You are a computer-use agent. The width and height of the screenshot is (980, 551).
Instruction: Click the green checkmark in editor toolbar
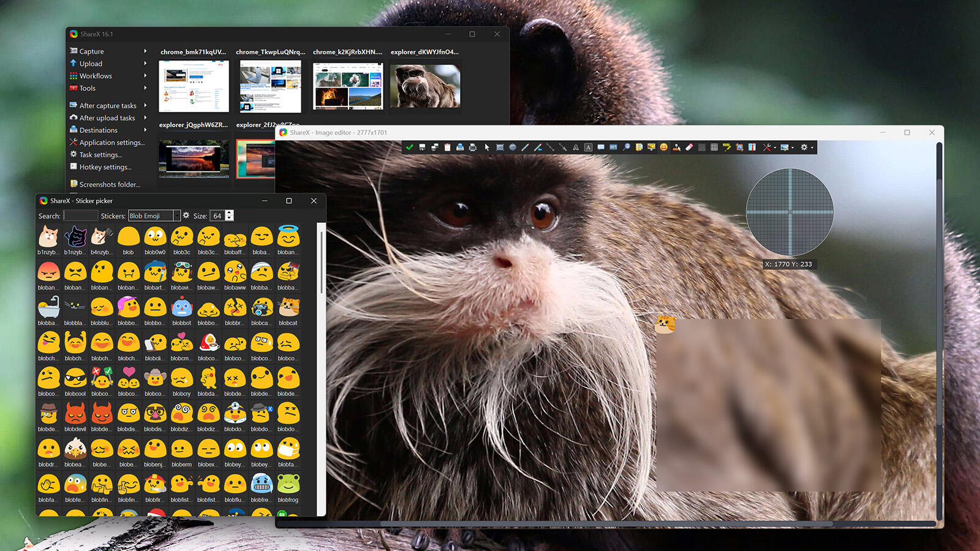click(409, 148)
